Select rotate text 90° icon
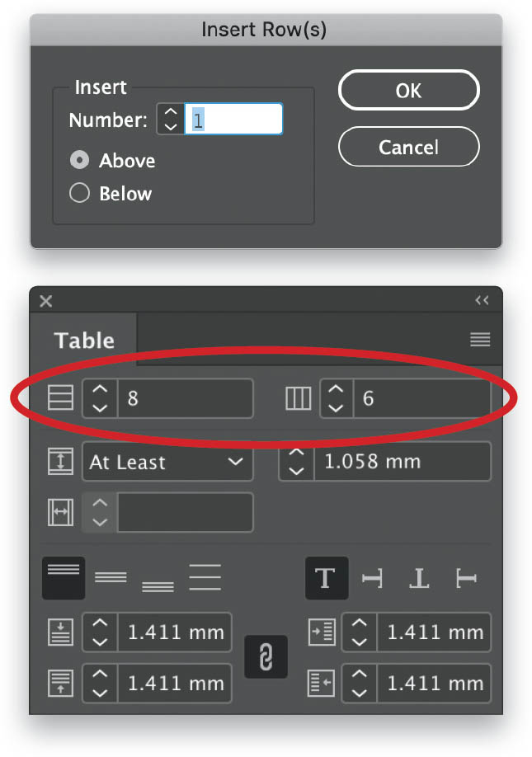Image resolution: width=532 pixels, height=757 pixels. [x=372, y=578]
